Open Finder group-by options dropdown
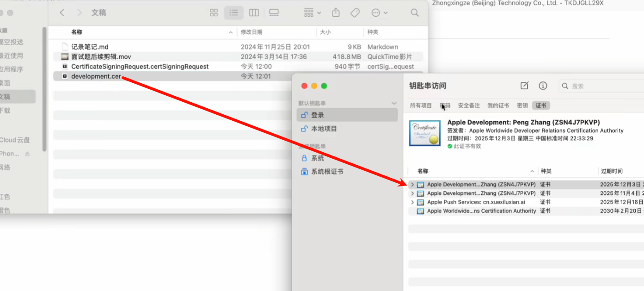 [313, 13]
